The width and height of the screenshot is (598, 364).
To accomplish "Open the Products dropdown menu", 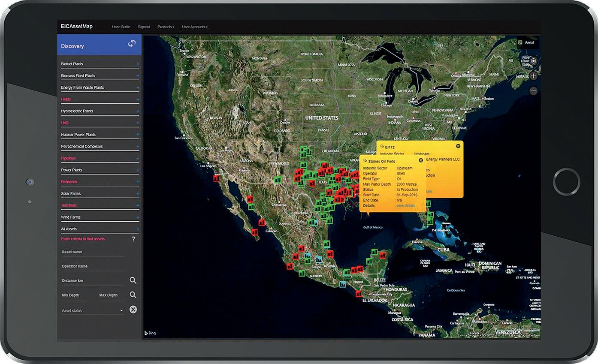I will [166, 27].
